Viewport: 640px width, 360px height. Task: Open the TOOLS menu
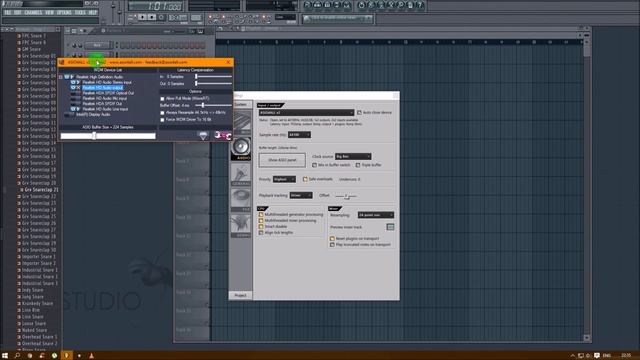click(x=80, y=13)
